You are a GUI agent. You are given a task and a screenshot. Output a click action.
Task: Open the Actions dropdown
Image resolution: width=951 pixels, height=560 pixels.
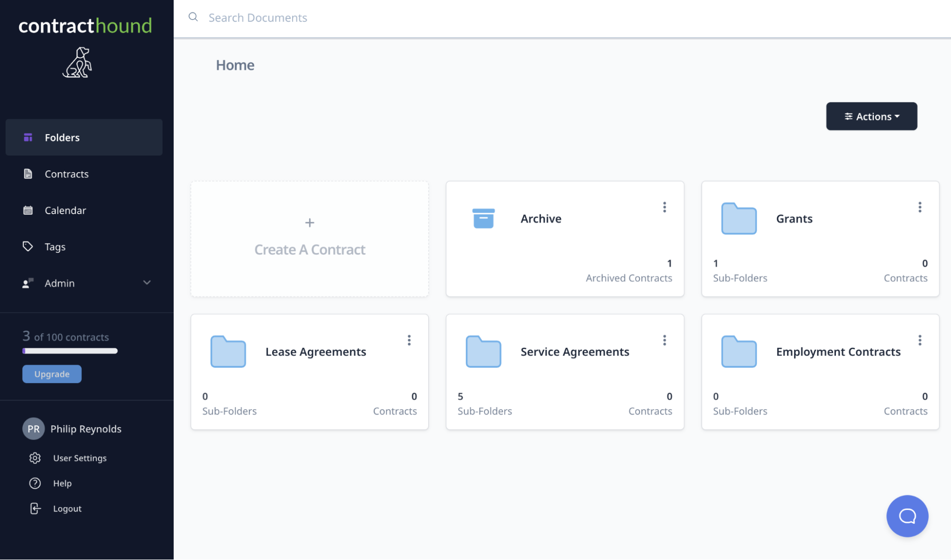871,116
